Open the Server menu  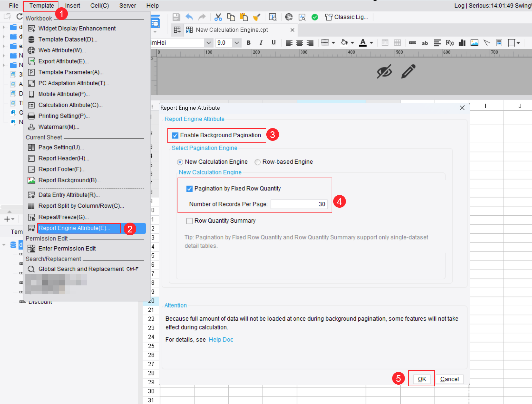pos(128,6)
